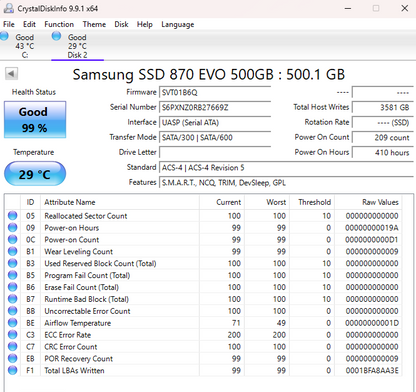Image resolution: width=416 pixels, height=392 pixels.
Task: Click raw value 00000000019A
Action: tap(372, 228)
